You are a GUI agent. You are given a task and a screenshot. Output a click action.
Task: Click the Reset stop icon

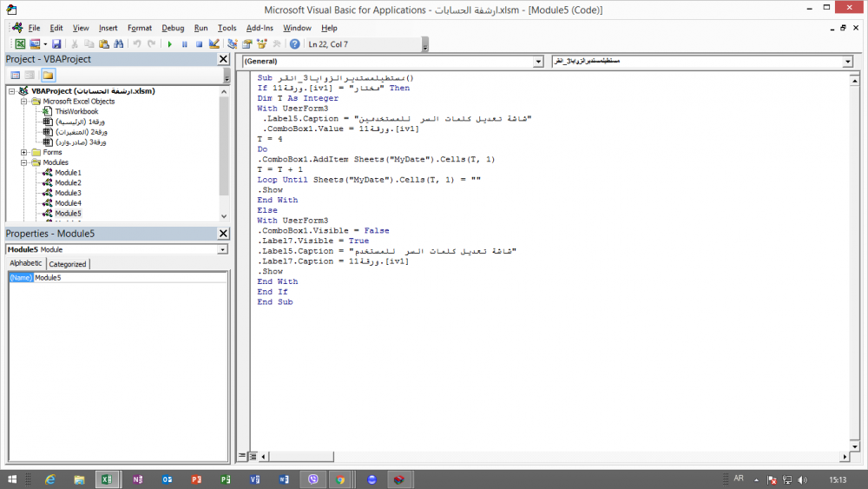point(199,44)
